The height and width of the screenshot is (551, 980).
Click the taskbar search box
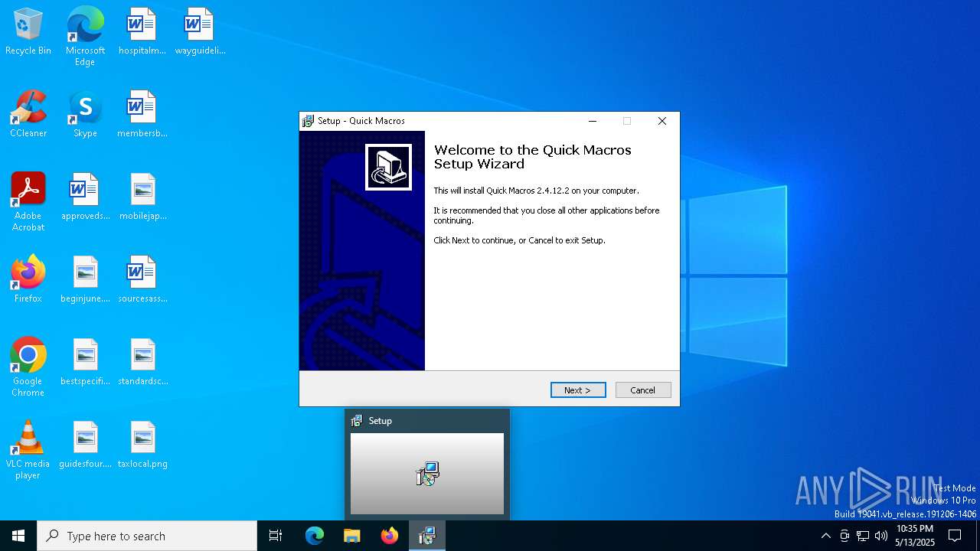(x=147, y=536)
